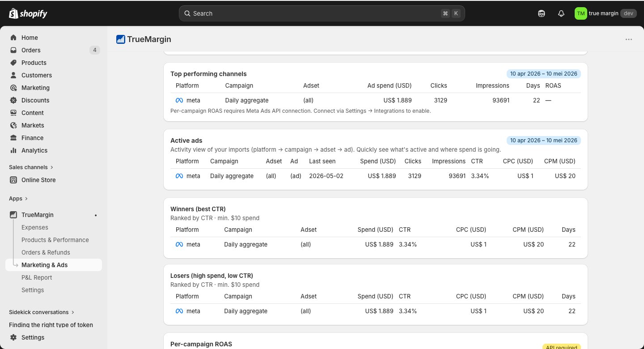Navigate to Customers
The image size is (644, 349).
[x=54, y=75]
